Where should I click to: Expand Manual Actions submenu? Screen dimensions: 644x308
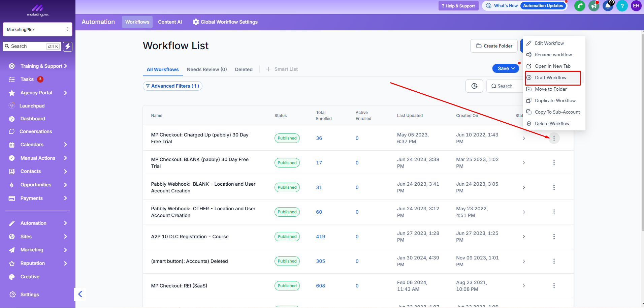[x=65, y=158]
